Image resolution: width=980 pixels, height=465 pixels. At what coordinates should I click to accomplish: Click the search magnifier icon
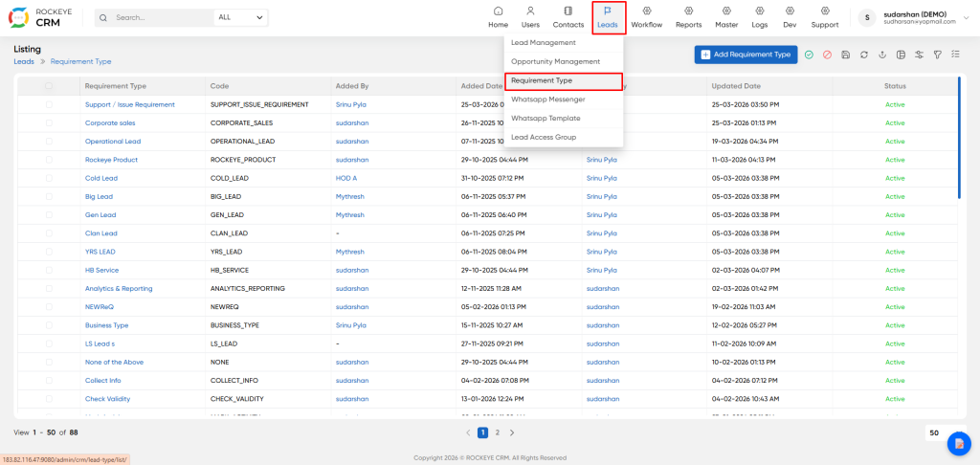(103, 17)
